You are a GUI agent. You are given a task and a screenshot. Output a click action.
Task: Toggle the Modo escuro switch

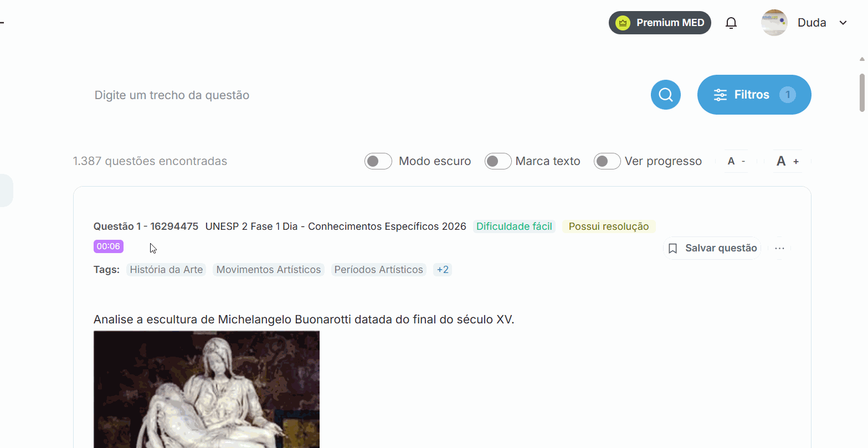click(x=378, y=161)
